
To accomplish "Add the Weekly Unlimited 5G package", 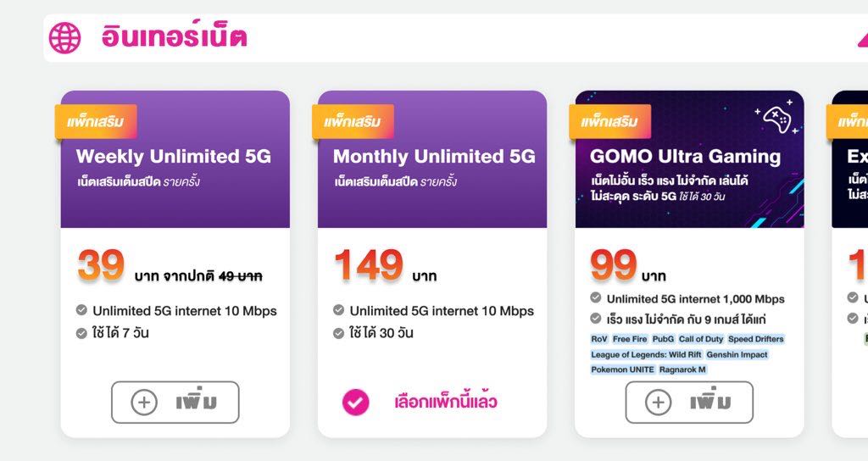I will coord(175,403).
